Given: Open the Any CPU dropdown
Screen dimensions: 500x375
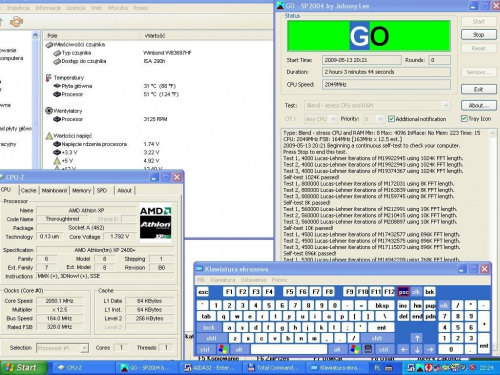Looking at the screenshot, I should coord(332,119).
